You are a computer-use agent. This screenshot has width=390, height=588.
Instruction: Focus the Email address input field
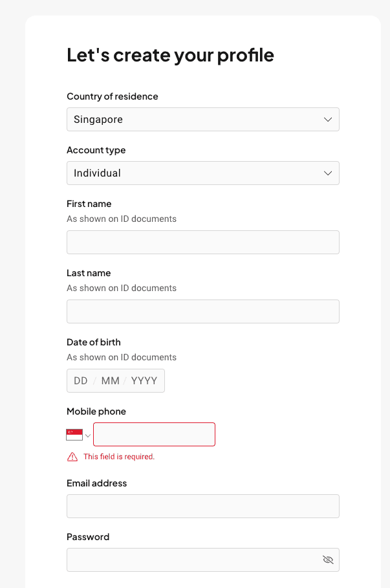[203, 506]
